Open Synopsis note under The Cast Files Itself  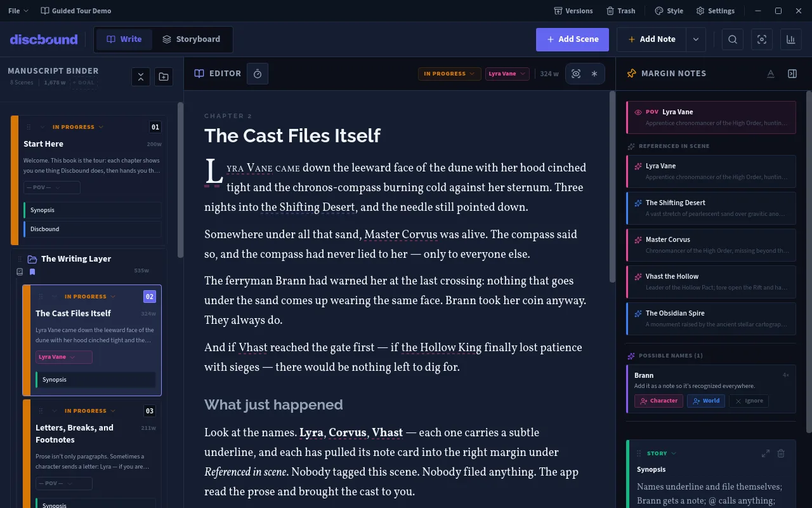pyautogui.click(x=95, y=380)
